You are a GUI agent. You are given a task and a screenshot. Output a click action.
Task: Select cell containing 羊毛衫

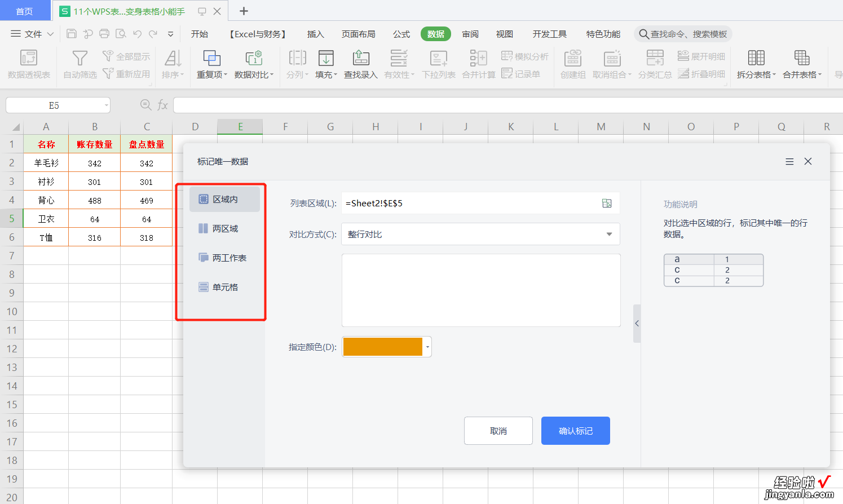point(46,163)
